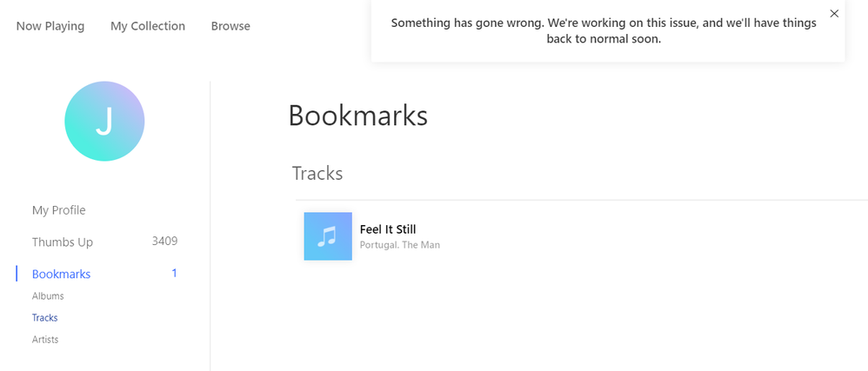This screenshot has height=371, width=868.
Task: Switch to the My Collection tab
Action: click(148, 26)
